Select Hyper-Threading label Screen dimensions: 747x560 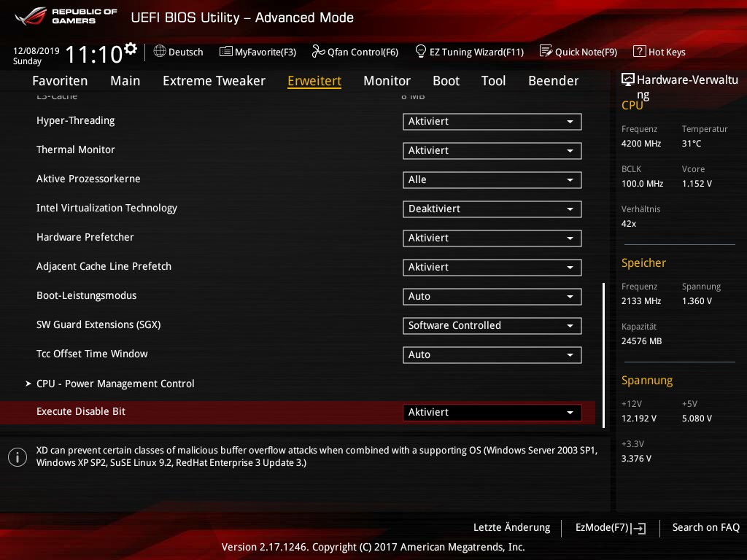click(76, 120)
